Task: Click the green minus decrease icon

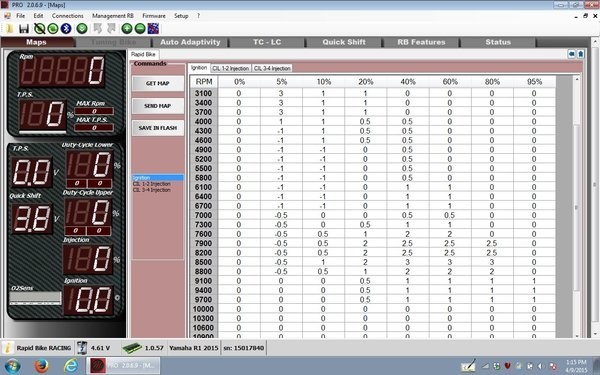Action: click(140, 29)
